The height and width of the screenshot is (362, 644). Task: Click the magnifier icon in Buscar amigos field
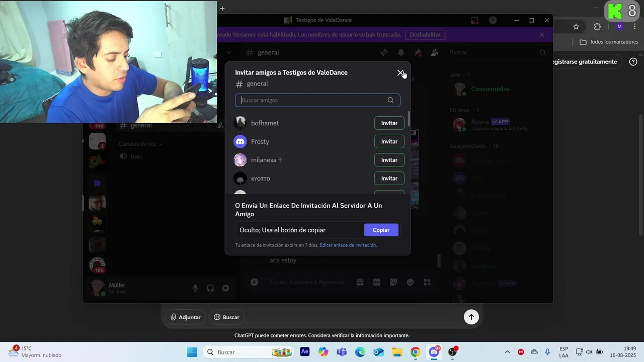point(390,100)
